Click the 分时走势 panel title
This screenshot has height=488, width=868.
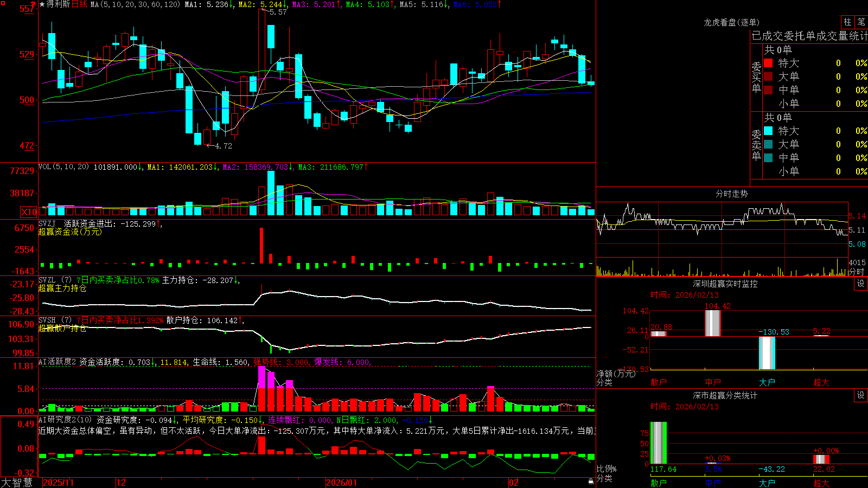pos(731,194)
